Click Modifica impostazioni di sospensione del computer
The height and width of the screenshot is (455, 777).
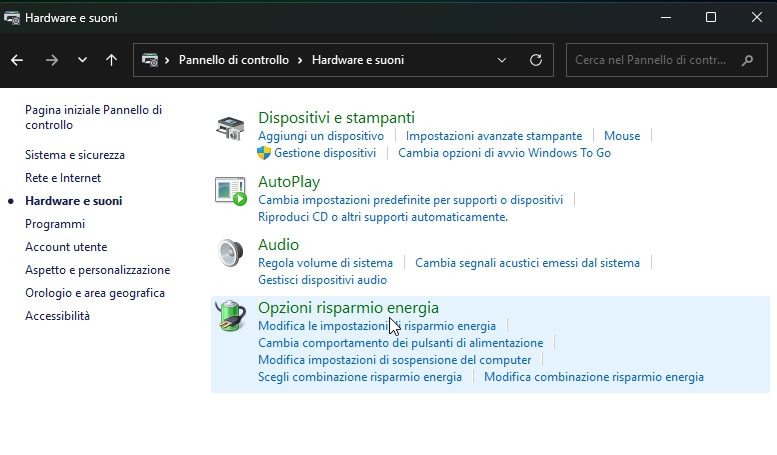(394, 359)
